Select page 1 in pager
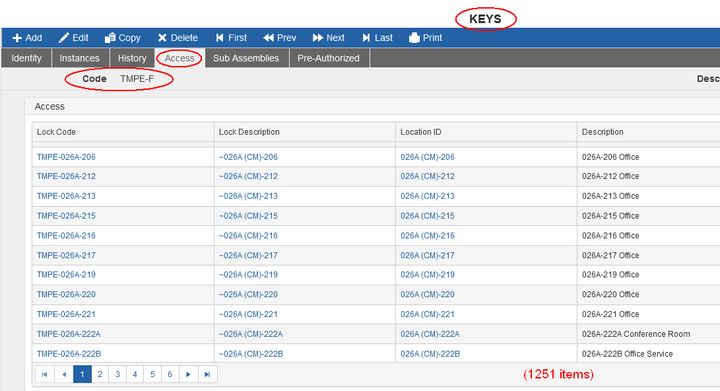 pos(82,374)
